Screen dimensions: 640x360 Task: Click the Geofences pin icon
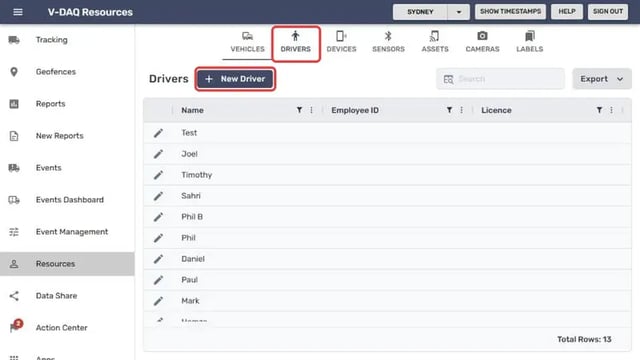tap(14, 72)
